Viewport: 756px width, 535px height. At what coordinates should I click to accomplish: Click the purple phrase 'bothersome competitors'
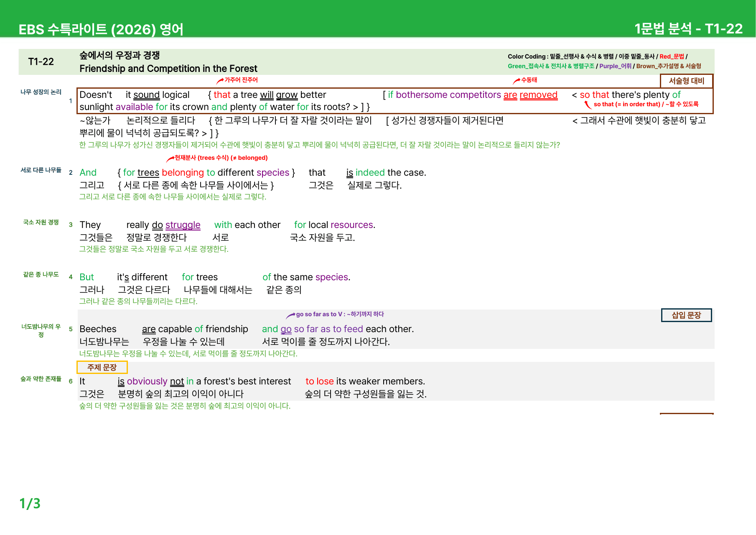pyautogui.click(x=448, y=95)
